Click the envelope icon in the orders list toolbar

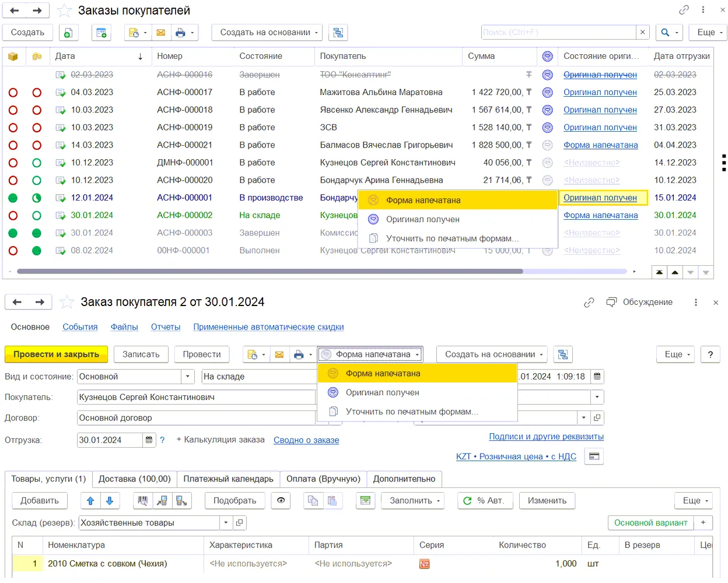(161, 33)
